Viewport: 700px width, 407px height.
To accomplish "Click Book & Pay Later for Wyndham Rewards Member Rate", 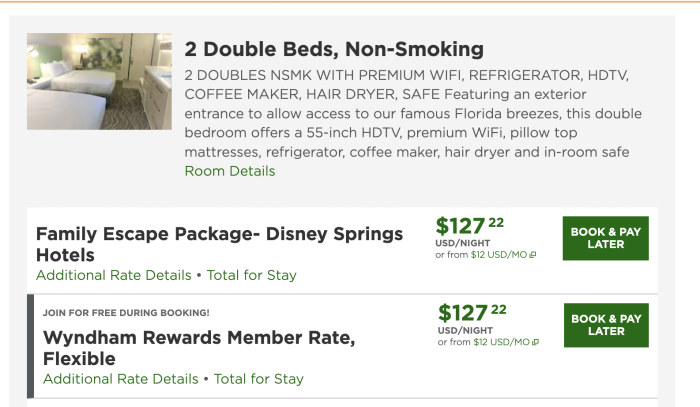I will pos(605,325).
